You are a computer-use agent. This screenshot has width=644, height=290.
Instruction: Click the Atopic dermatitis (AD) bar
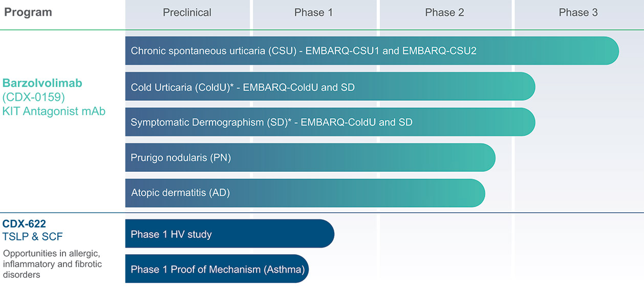click(305, 193)
